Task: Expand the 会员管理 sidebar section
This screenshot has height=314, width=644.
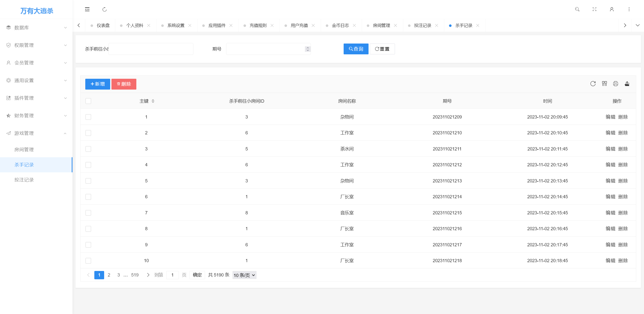Action: [36, 63]
